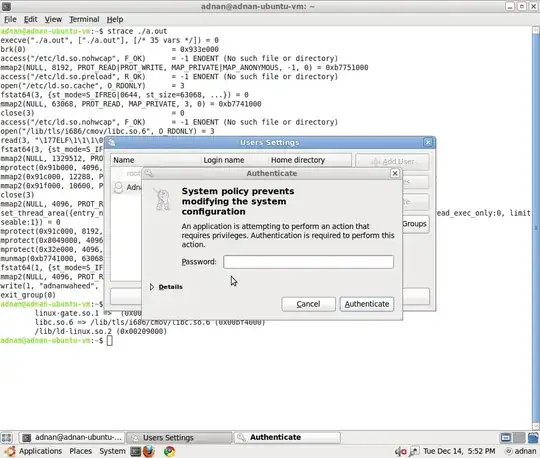Open the Edit menu
The width and height of the screenshot is (540, 458).
coord(30,19)
